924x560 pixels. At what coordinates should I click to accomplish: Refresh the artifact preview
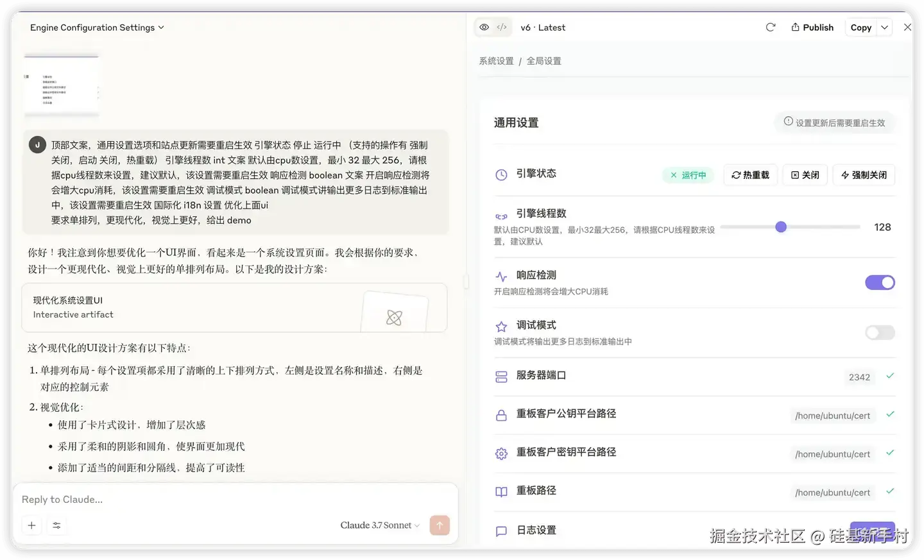pyautogui.click(x=770, y=27)
